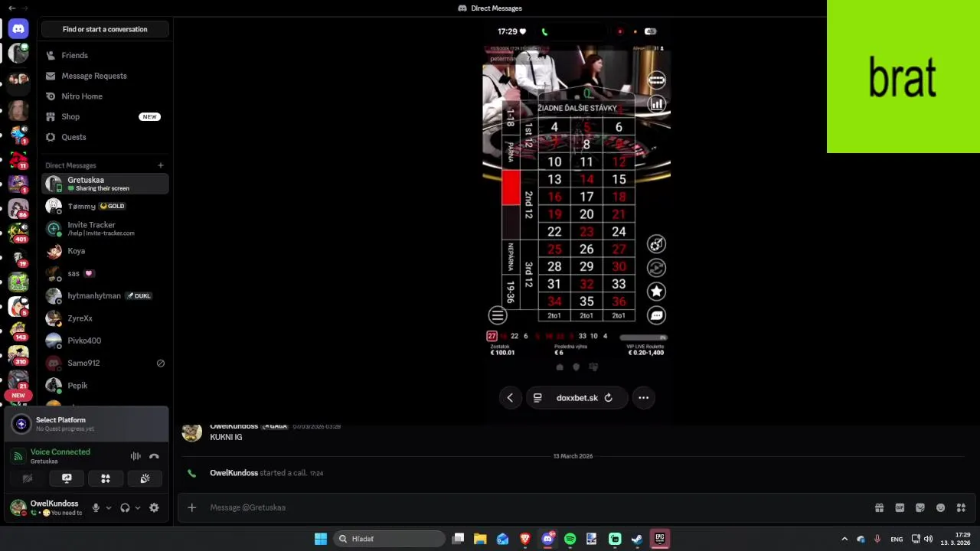The image size is (980, 551).
Task: Open the Tømmy direct message
Action: pos(105,206)
